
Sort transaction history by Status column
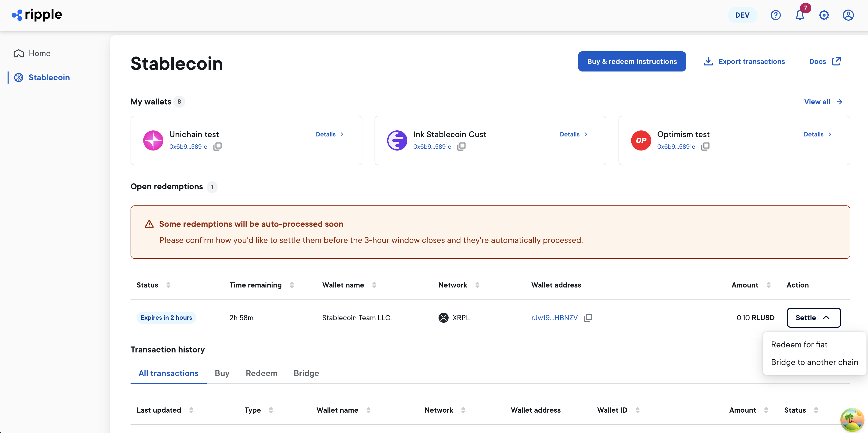coord(816,410)
